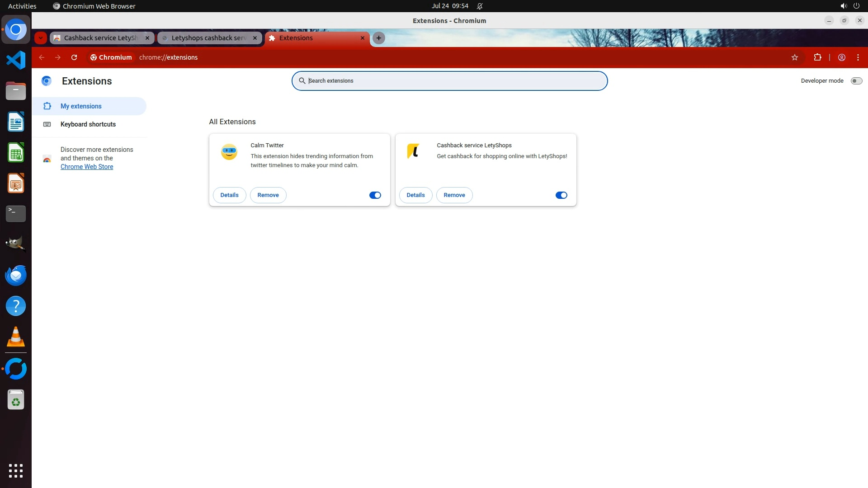
Task: Click the LetyShops extension logo icon
Action: [x=413, y=151]
